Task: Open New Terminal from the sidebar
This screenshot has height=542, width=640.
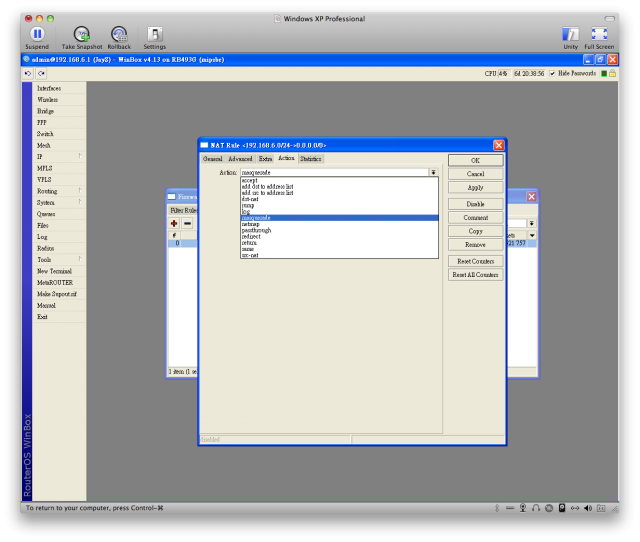Action: coord(58,271)
